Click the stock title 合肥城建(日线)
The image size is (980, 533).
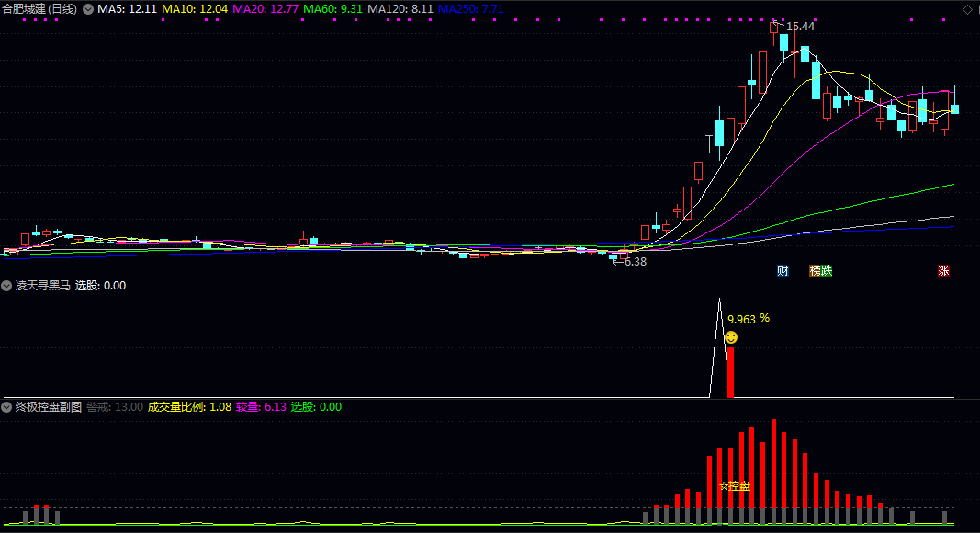[39, 9]
